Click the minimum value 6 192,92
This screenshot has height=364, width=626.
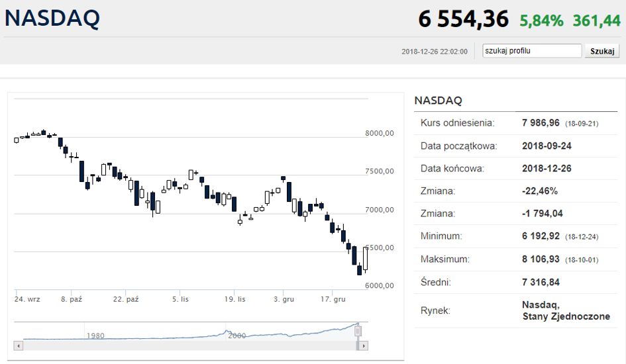pos(541,236)
